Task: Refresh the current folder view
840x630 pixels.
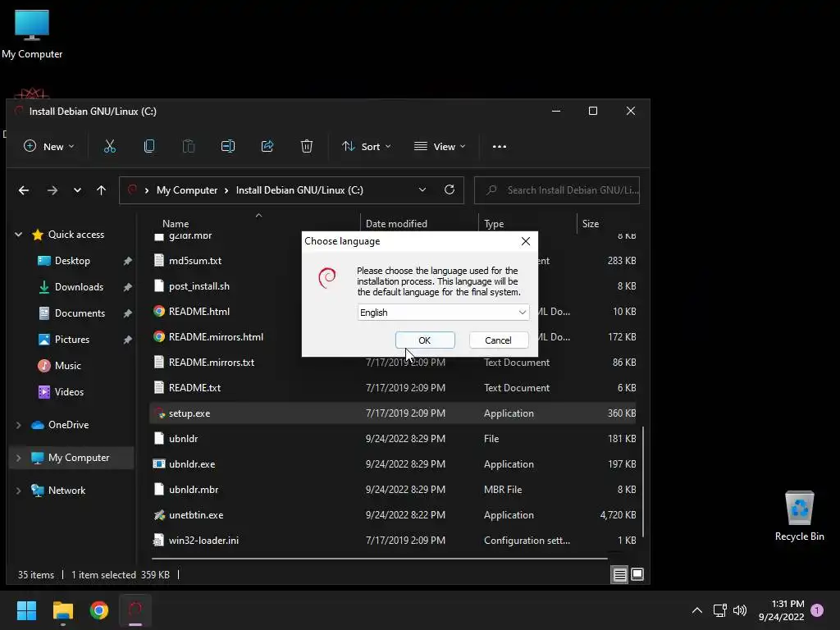Action: click(x=450, y=189)
